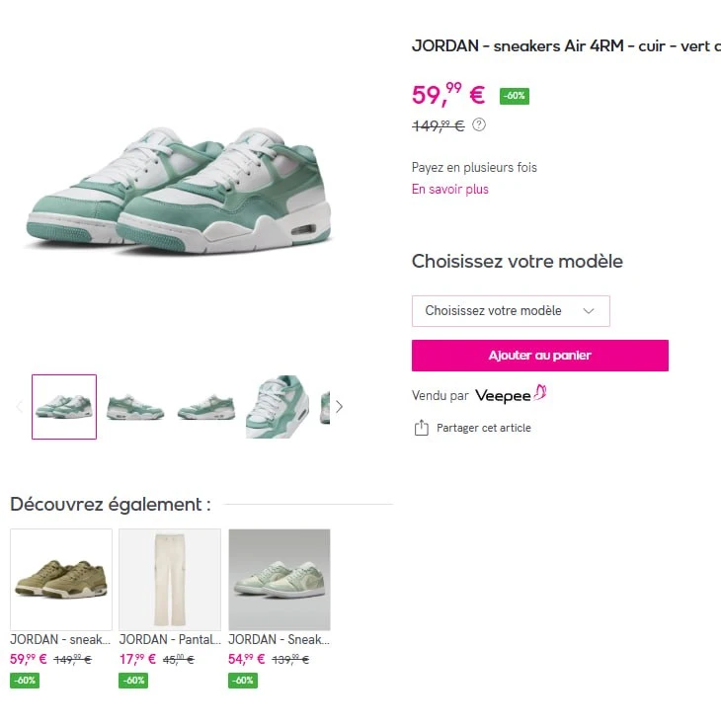Click the share icon beside Partager cet article
Viewport: 721px width, 728px height.
click(x=421, y=428)
